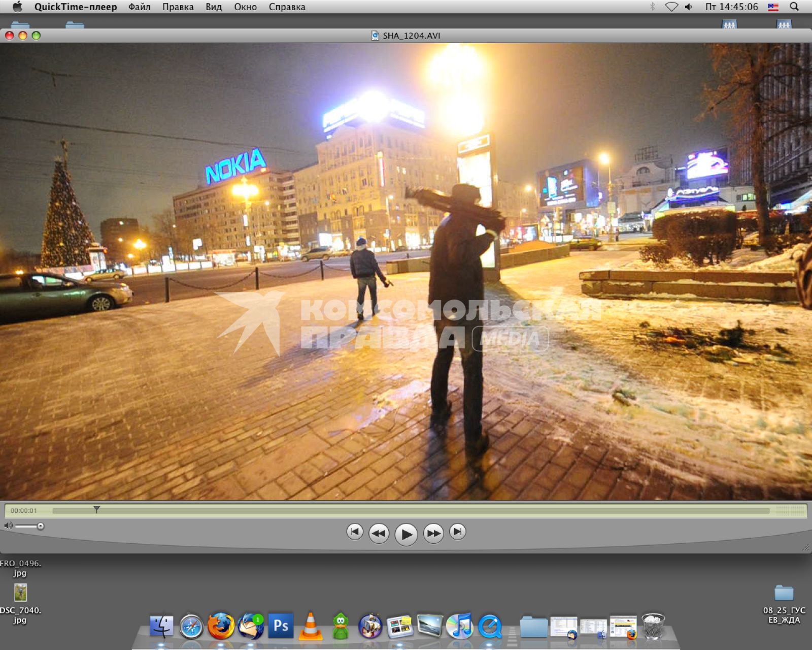Open the Справка menu
This screenshot has width=812, height=650.
(x=287, y=7)
